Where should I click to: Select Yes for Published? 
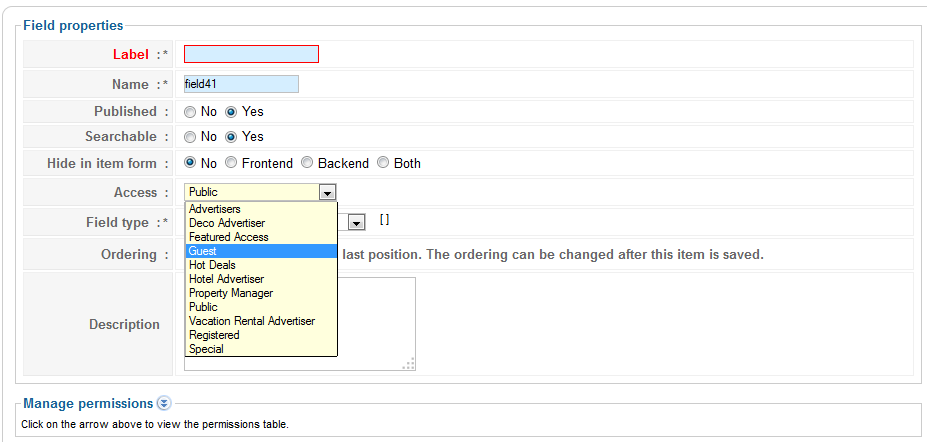[231, 112]
